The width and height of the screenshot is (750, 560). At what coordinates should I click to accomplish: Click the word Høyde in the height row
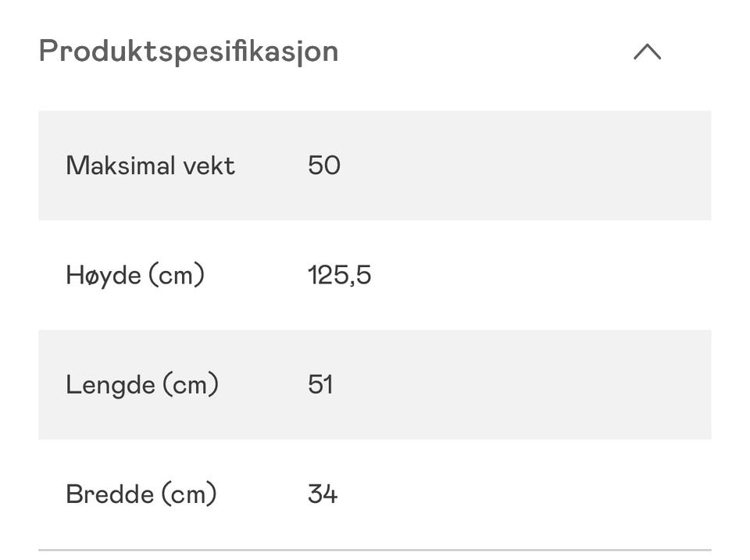(x=103, y=276)
